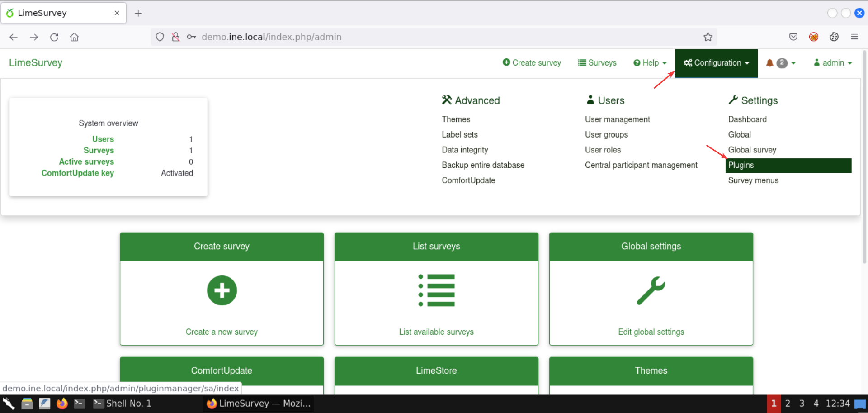Click the wrench icon in Global settings card

tap(651, 290)
